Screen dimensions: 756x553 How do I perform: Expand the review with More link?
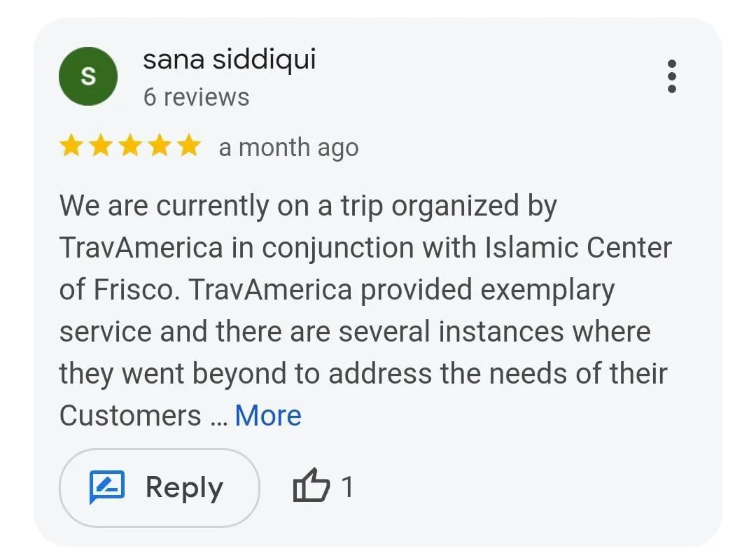268,415
